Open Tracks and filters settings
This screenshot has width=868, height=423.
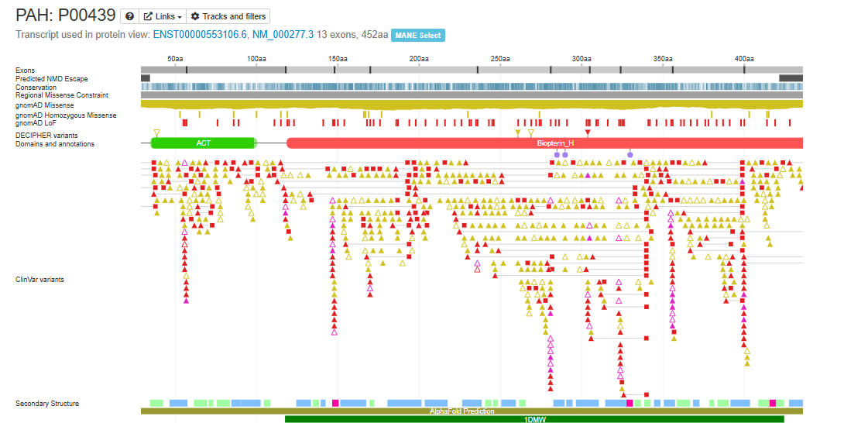228,16
